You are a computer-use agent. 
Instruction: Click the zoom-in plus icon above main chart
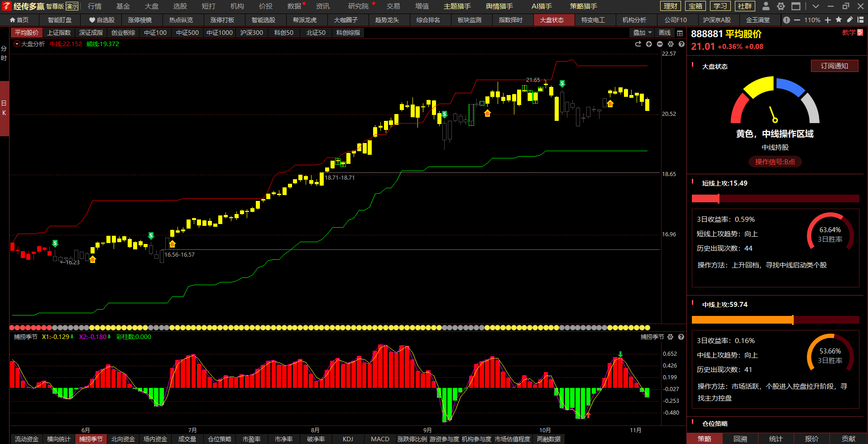(x=649, y=44)
